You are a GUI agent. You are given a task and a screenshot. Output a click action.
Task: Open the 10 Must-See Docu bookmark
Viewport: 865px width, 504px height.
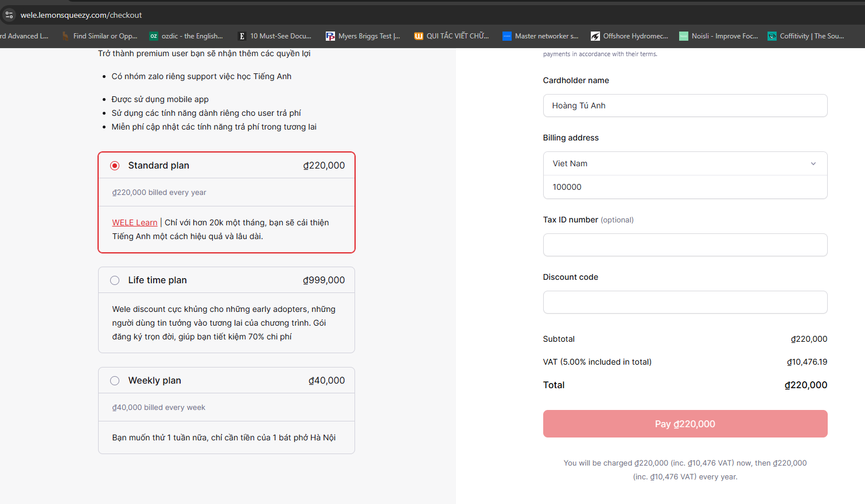[x=275, y=36]
